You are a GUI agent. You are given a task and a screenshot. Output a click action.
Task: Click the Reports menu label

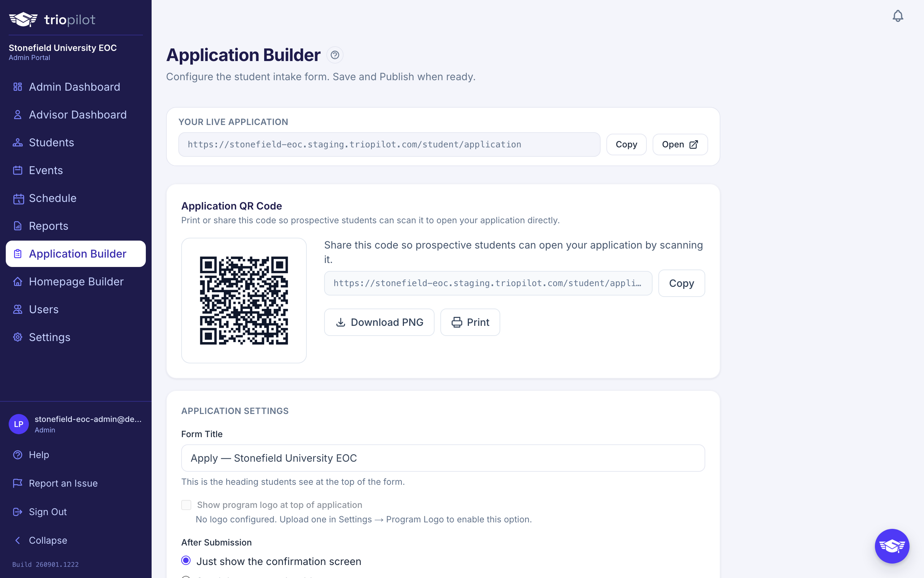48,226
